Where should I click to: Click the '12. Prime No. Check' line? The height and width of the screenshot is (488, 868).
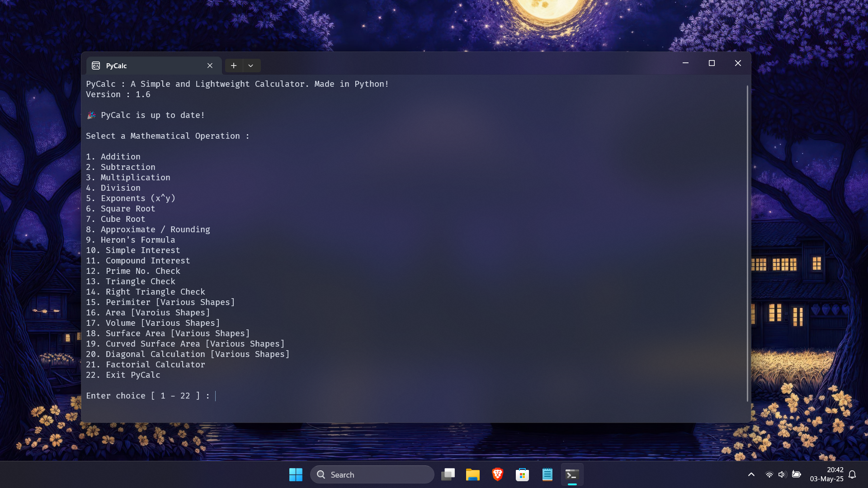pyautogui.click(x=133, y=271)
